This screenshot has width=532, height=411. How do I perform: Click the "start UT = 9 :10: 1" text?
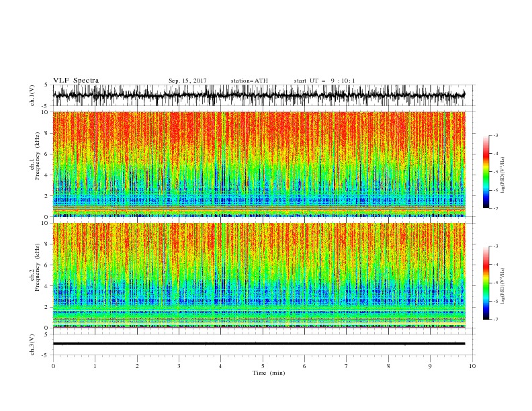click(324, 81)
